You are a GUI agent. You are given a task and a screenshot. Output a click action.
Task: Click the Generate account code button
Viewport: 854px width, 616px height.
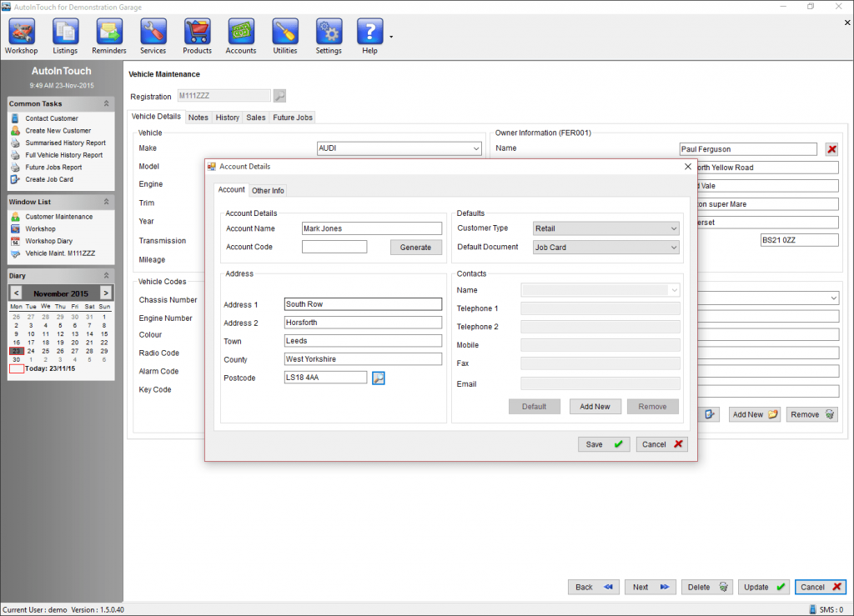tap(415, 248)
